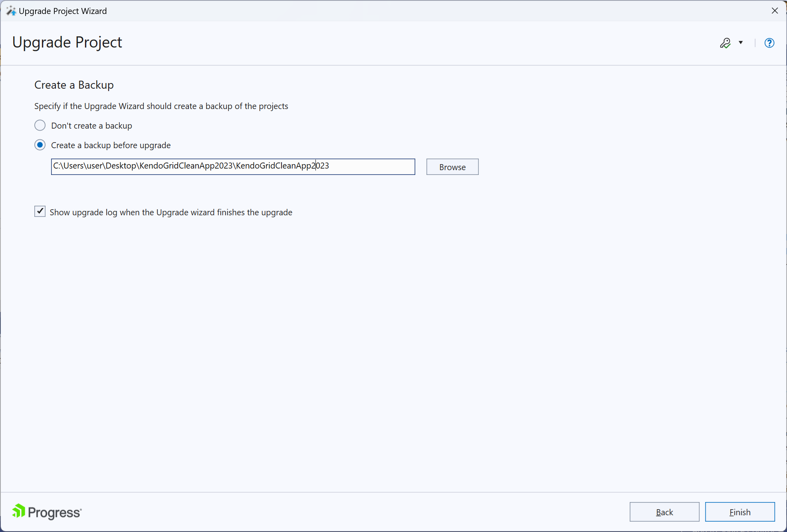
Task: Go Back to the previous wizard step
Action: [664, 512]
